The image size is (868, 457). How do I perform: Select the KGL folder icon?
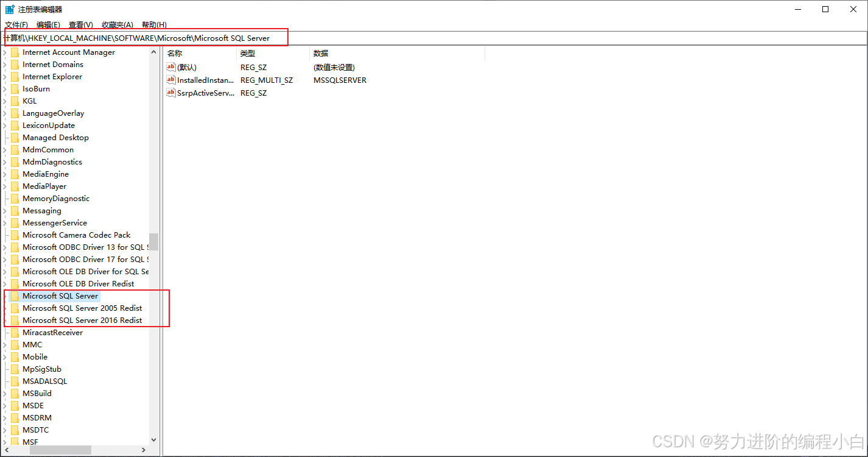(15, 101)
